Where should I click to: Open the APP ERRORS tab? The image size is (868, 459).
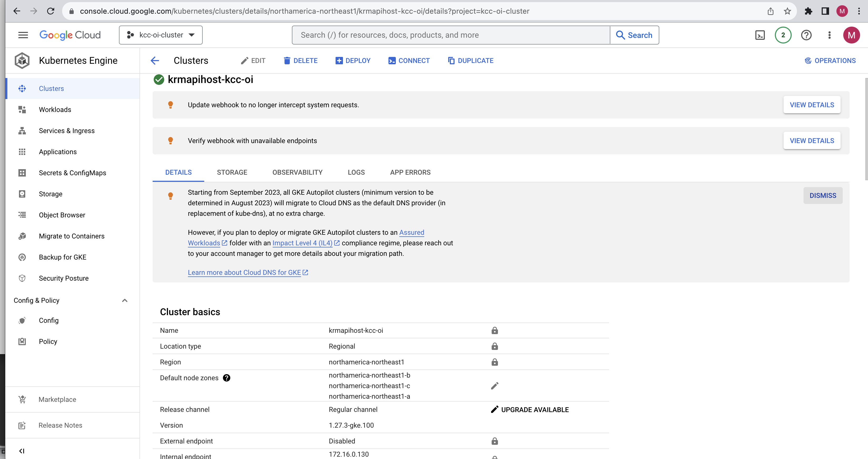(410, 172)
